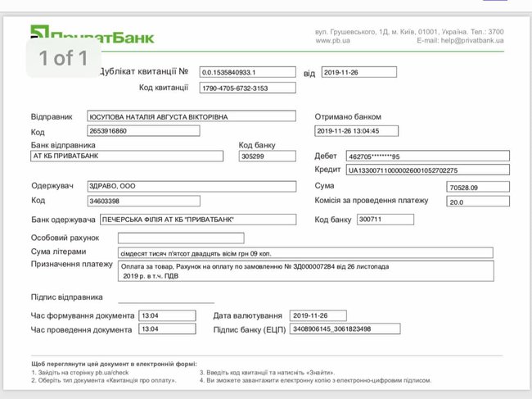The width and height of the screenshot is (532, 399).
Task: Click recipient field ЗДРАВО, ООО
Action: tap(192, 186)
